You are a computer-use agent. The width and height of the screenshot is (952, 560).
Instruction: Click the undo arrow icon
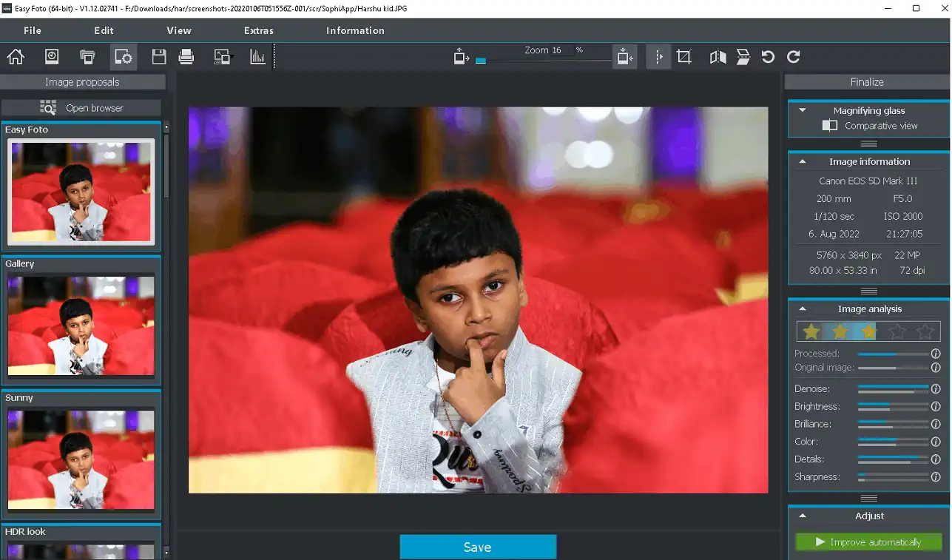(x=768, y=57)
